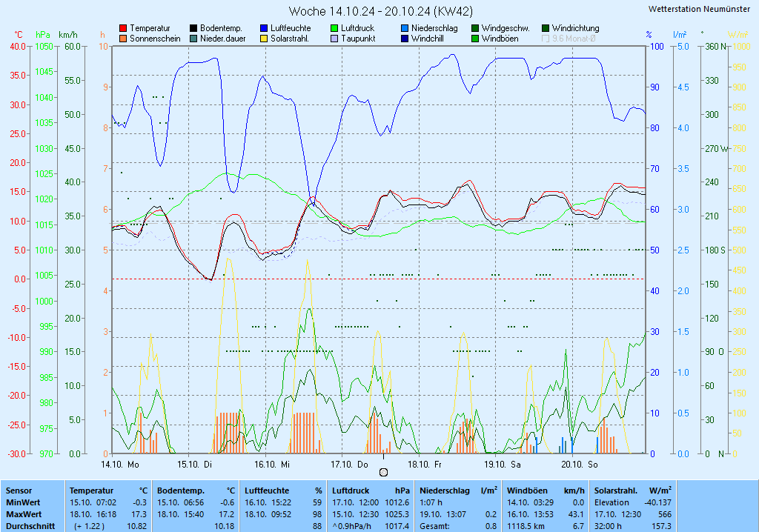The image size is (759, 532).
Task: Click the MinWert row label
Action: point(23,502)
